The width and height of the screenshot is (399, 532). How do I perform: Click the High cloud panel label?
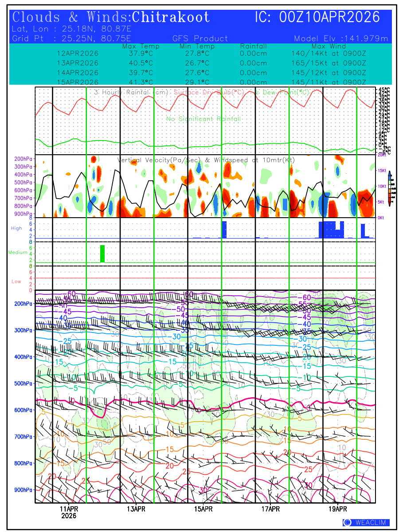[16, 228]
